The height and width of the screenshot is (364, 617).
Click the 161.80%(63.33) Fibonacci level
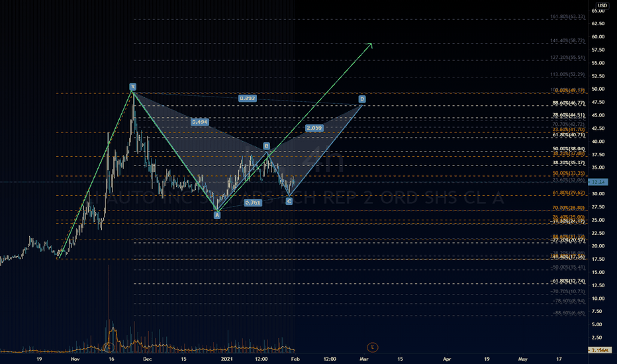coord(567,17)
